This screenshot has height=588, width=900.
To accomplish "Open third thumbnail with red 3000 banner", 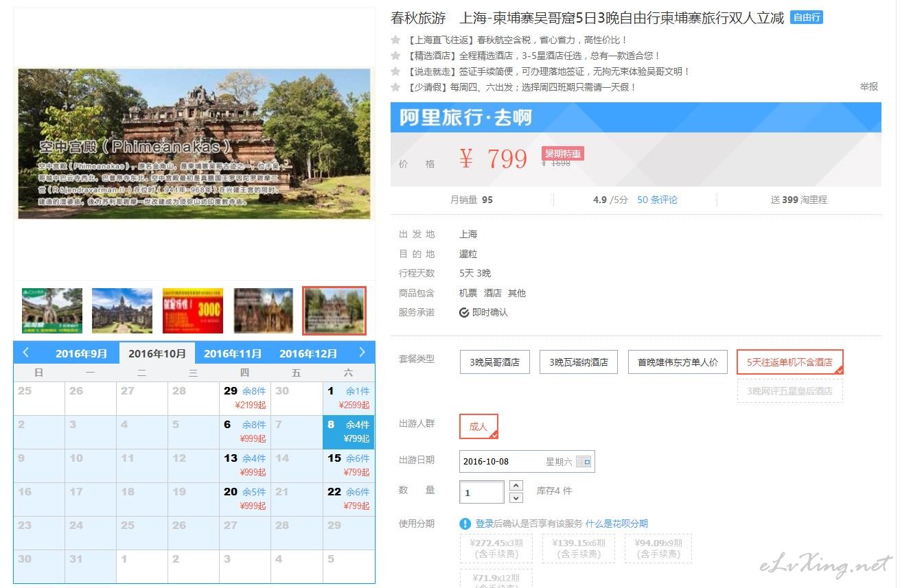I will tap(193, 311).
